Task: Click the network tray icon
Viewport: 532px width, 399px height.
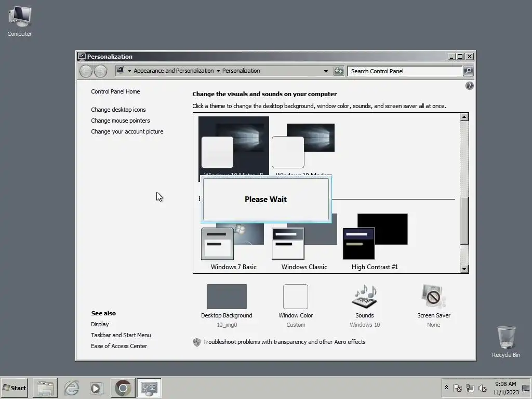Action: point(470,388)
